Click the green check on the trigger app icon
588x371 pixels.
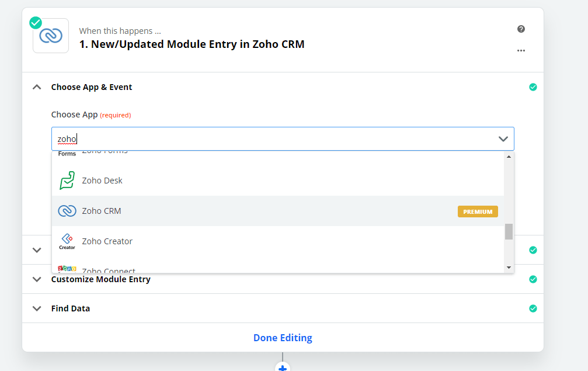(x=36, y=23)
